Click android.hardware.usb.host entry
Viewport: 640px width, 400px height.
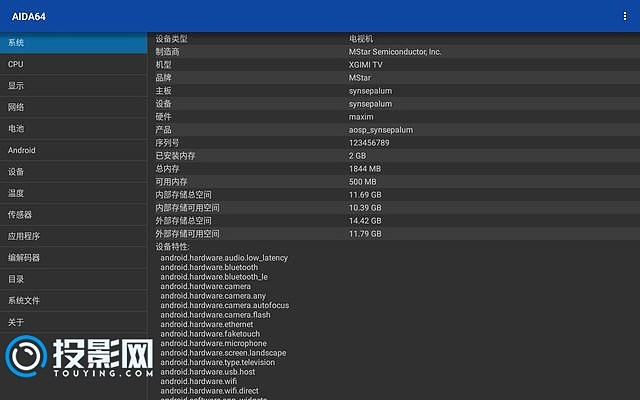[x=208, y=372]
